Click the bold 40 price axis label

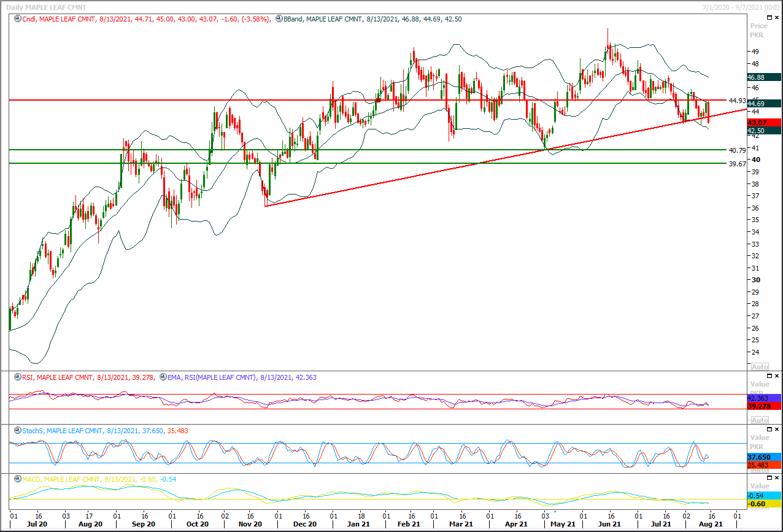[x=756, y=160]
